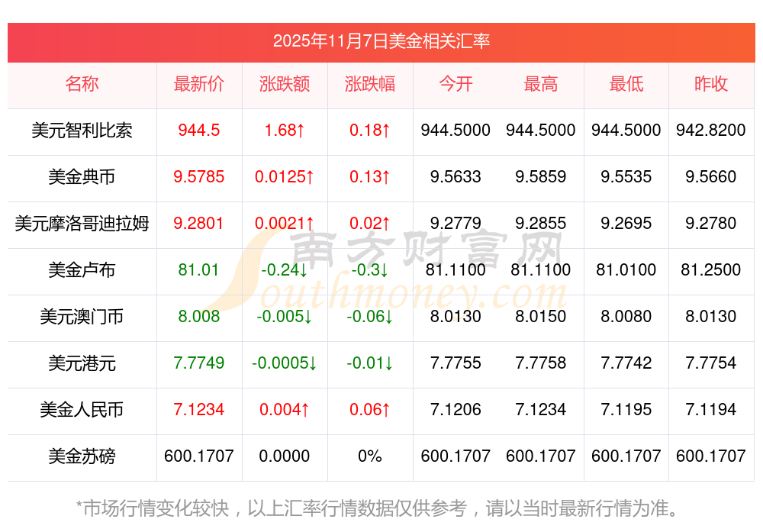
Task: Click change percent -0.3↓
Action: 370,269
